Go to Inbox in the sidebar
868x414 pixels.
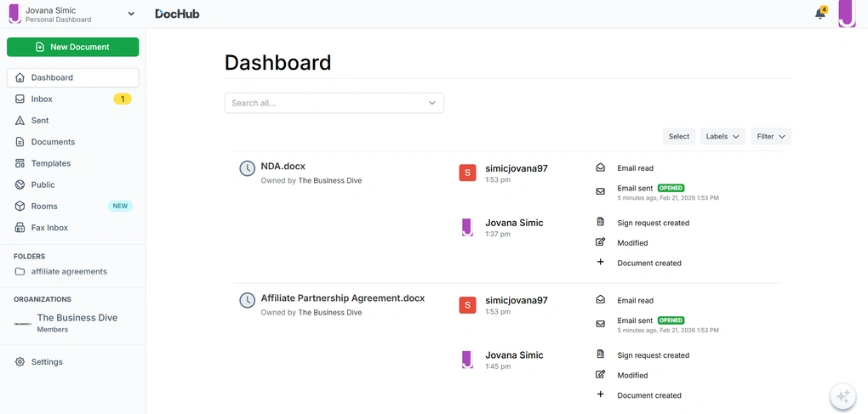(x=72, y=99)
